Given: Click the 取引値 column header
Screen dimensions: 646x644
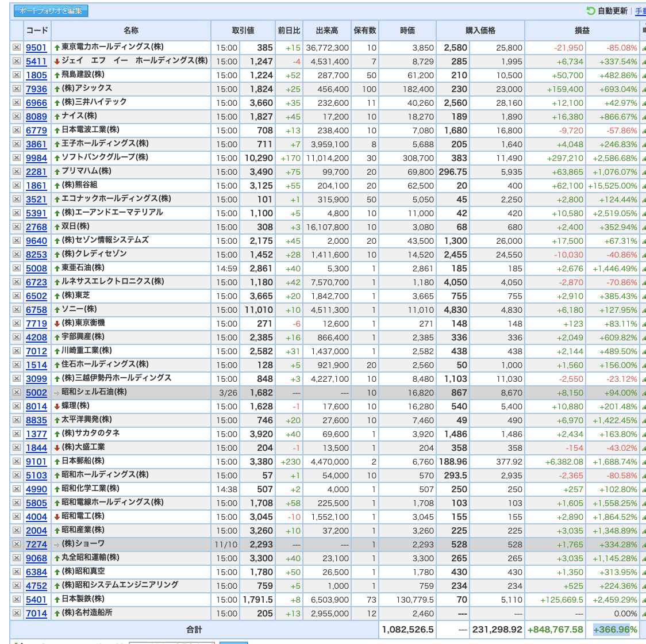Looking at the screenshot, I should point(243,30).
